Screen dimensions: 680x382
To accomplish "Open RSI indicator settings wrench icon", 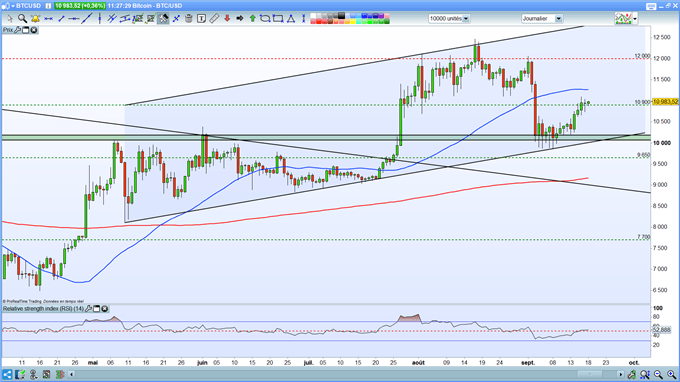I will coord(89,309).
